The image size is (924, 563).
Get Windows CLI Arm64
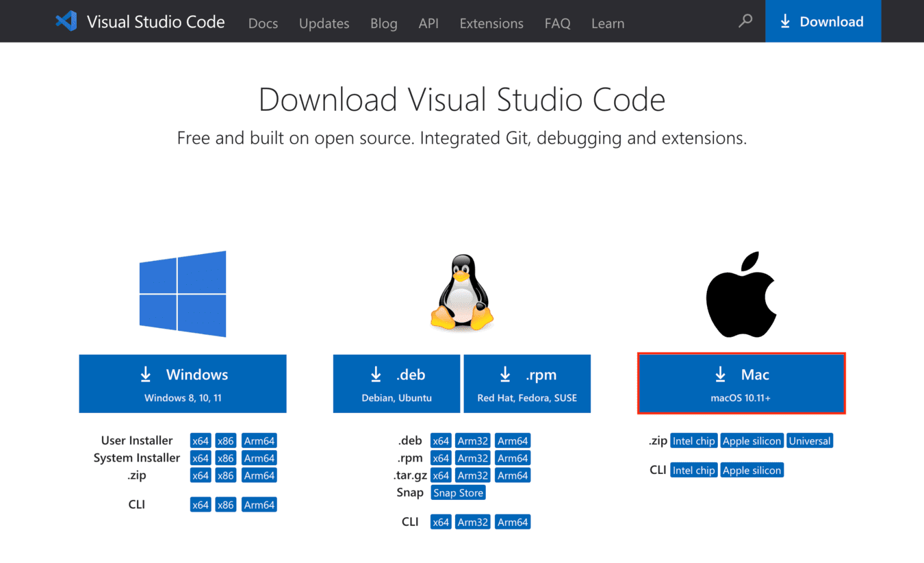(259, 505)
